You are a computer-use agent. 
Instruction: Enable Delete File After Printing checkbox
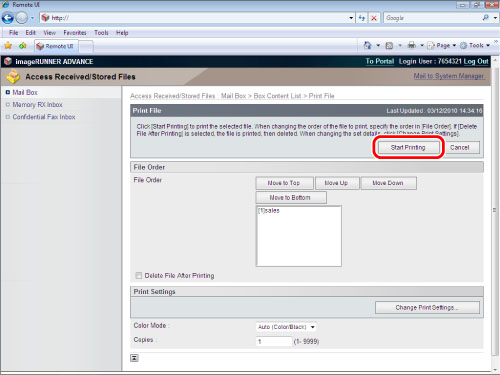pos(138,275)
